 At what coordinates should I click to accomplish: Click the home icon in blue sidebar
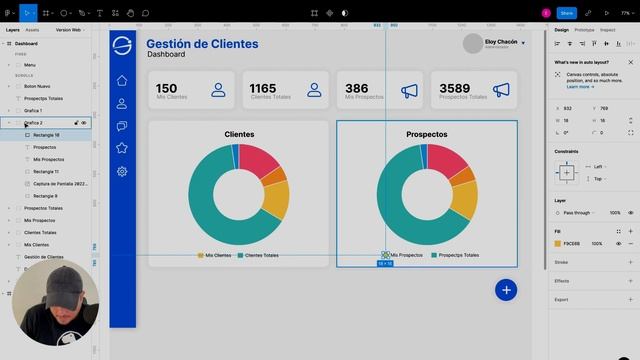pos(122,80)
